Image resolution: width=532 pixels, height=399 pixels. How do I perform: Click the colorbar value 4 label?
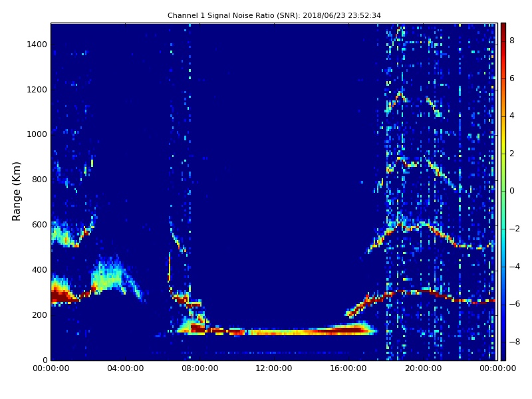click(x=511, y=116)
